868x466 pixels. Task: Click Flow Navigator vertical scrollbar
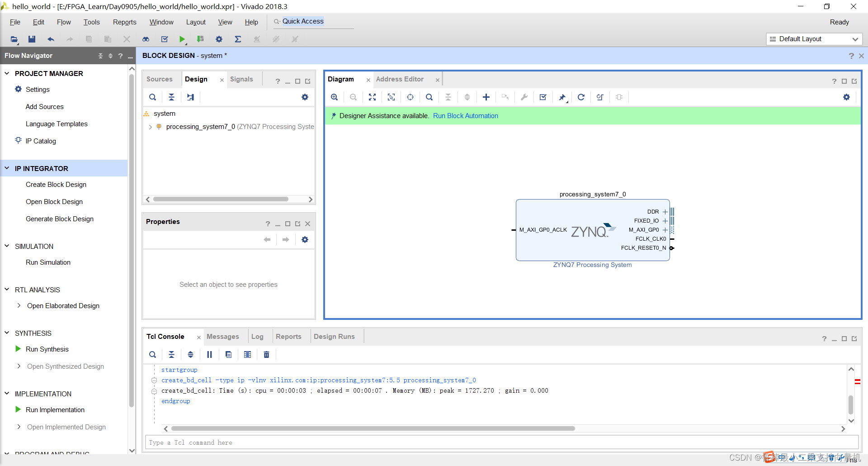click(132, 240)
